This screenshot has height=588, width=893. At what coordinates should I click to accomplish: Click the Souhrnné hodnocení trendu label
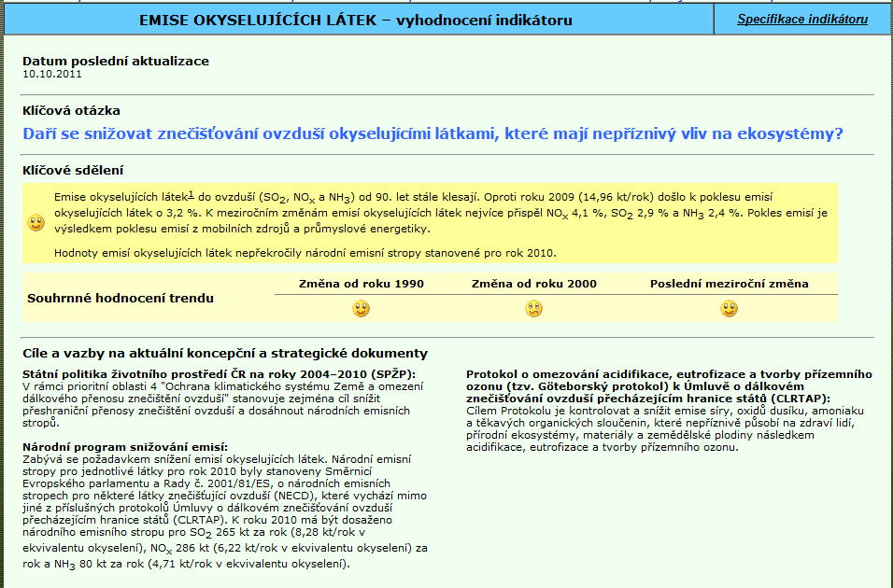(x=120, y=299)
